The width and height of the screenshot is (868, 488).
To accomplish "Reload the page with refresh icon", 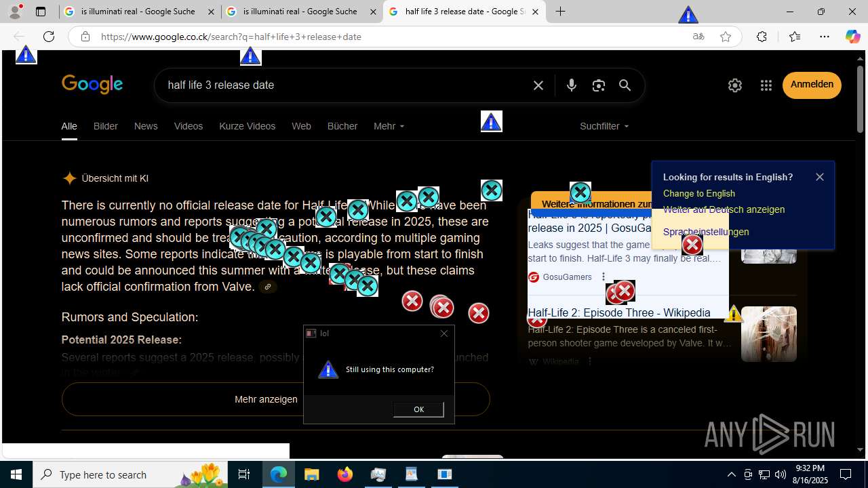I will (x=49, y=37).
